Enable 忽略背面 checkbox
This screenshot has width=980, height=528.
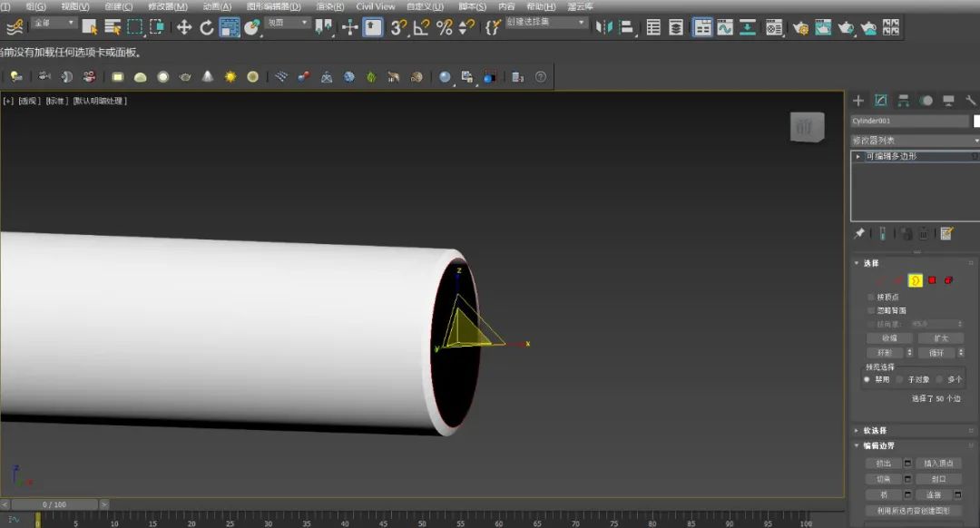click(x=870, y=310)
